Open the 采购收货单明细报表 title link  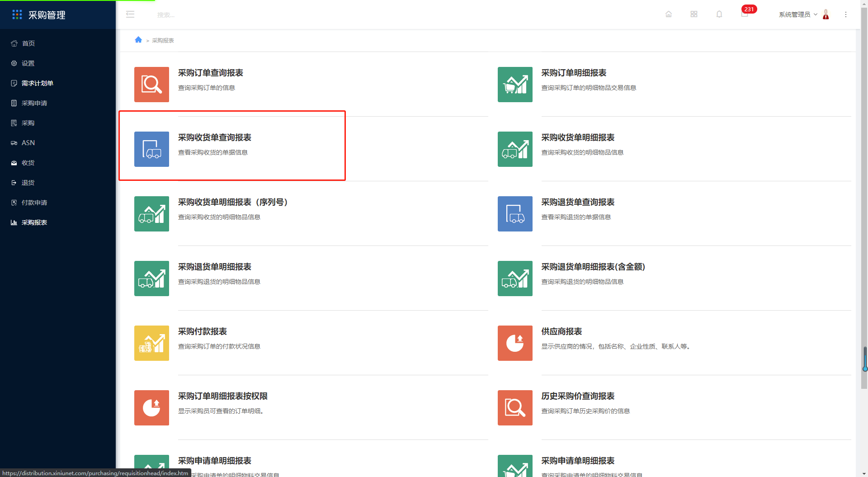point(578,137)
